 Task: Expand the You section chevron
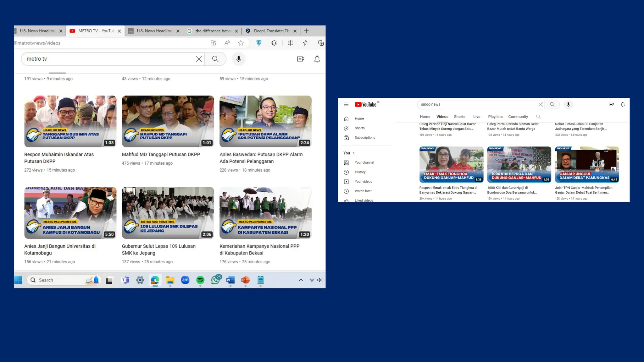354,153
